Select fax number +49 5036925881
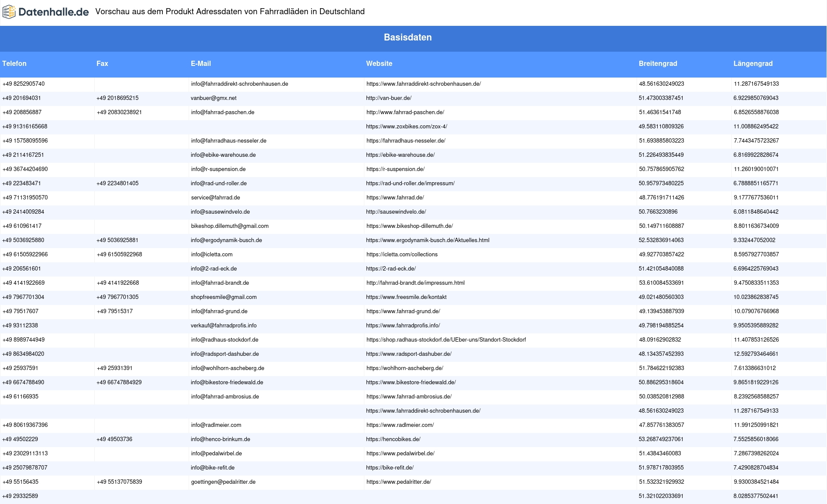827x504 pixels. point(118,240)
